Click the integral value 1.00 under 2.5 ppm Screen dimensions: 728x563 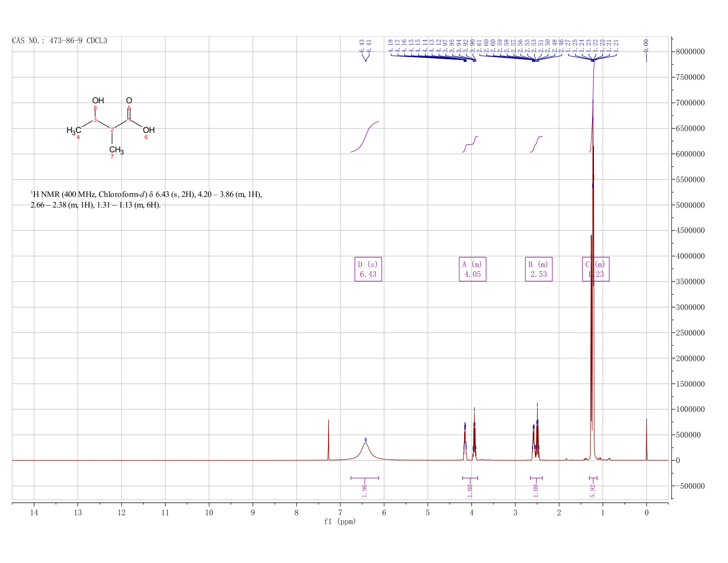536,491
